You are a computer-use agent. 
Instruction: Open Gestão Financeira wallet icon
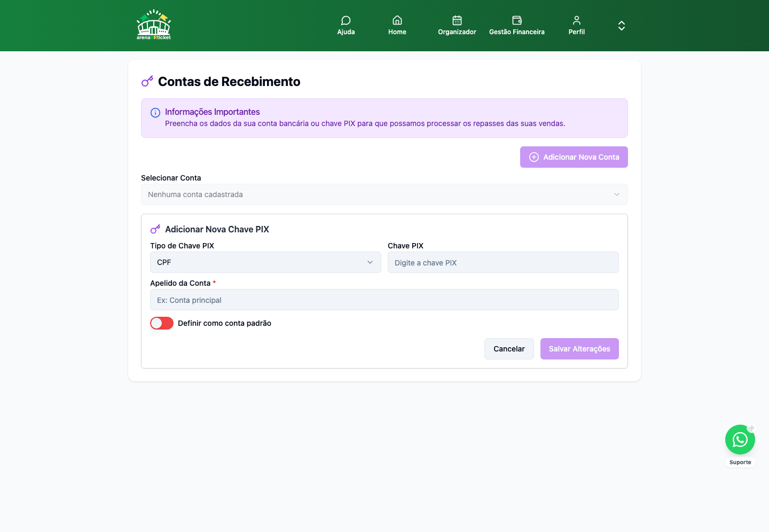pos(517,20)
